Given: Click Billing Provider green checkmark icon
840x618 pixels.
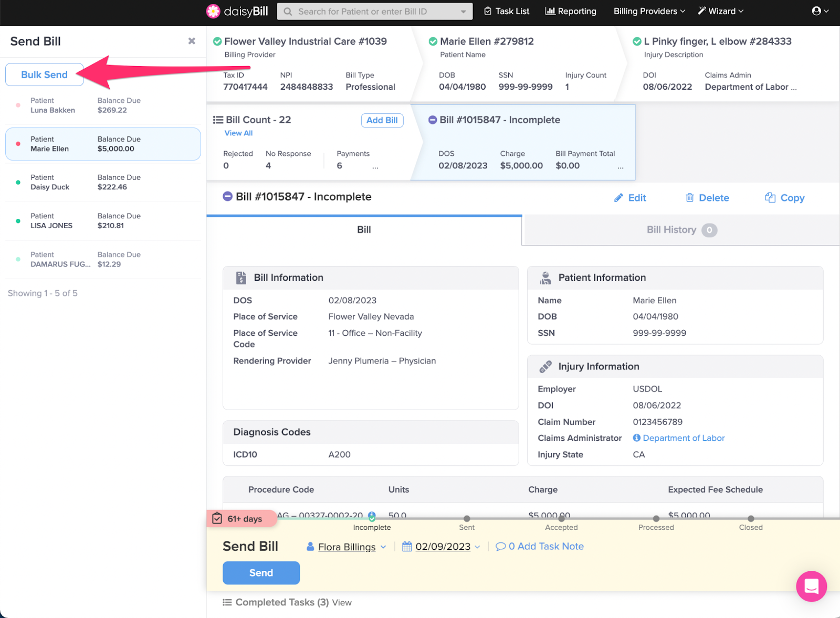Looking at the screenshot, I should click(x=217, y=41).
